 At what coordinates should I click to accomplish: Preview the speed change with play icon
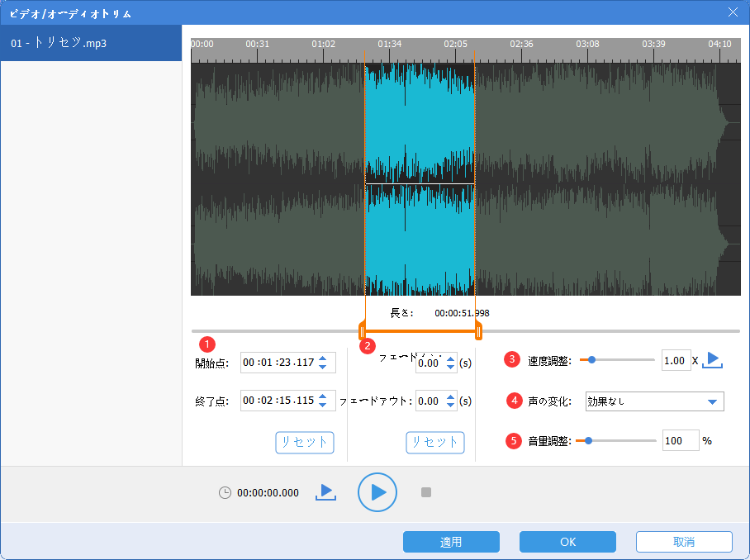coord(712,359)
